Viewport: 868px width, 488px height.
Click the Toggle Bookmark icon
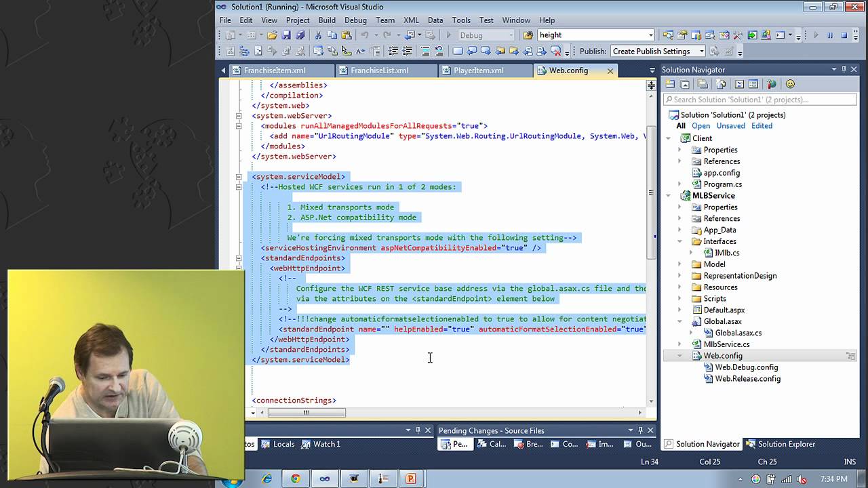458,51
